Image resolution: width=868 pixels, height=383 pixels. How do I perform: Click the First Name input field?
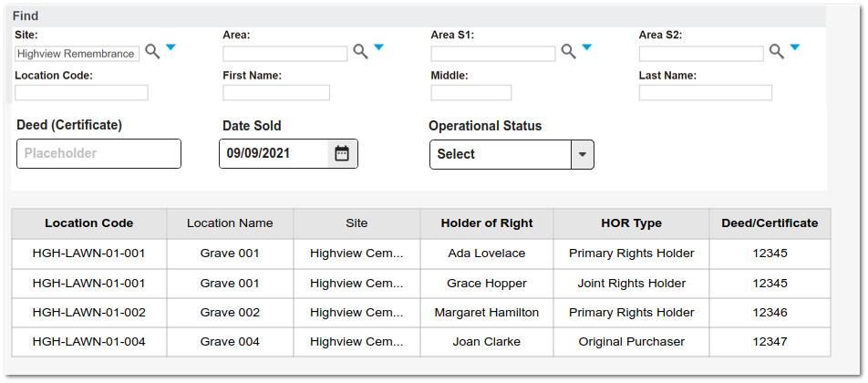pyautogui.click(x=276, y=92)
